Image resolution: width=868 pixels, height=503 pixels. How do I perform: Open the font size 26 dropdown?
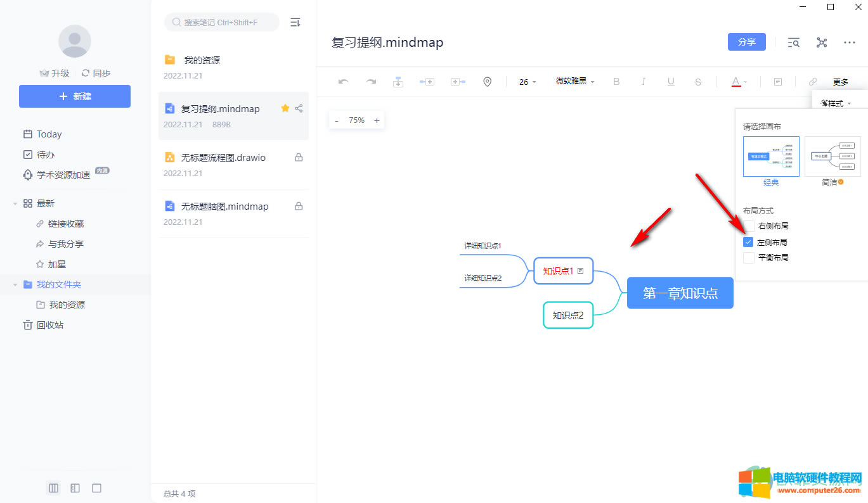tap(528, 82)
